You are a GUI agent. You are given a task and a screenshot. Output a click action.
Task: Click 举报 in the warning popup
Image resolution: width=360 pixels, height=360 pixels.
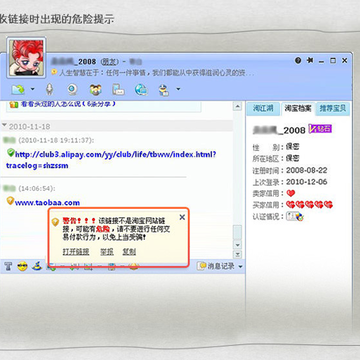pos(107,252)
